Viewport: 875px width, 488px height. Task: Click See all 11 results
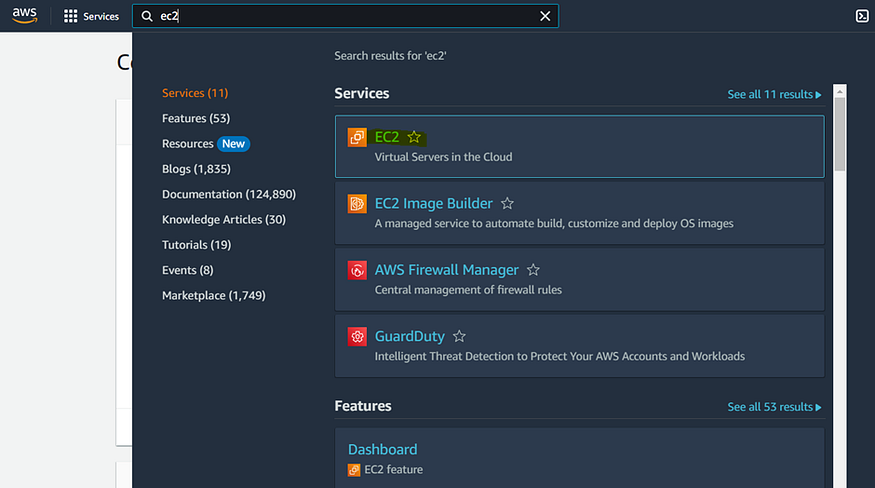775,94
